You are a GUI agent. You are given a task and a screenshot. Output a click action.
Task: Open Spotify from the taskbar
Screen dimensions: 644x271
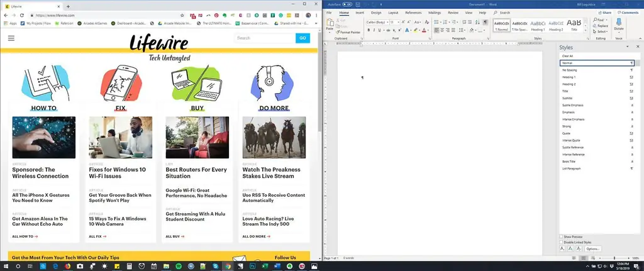tap(178, 266)
